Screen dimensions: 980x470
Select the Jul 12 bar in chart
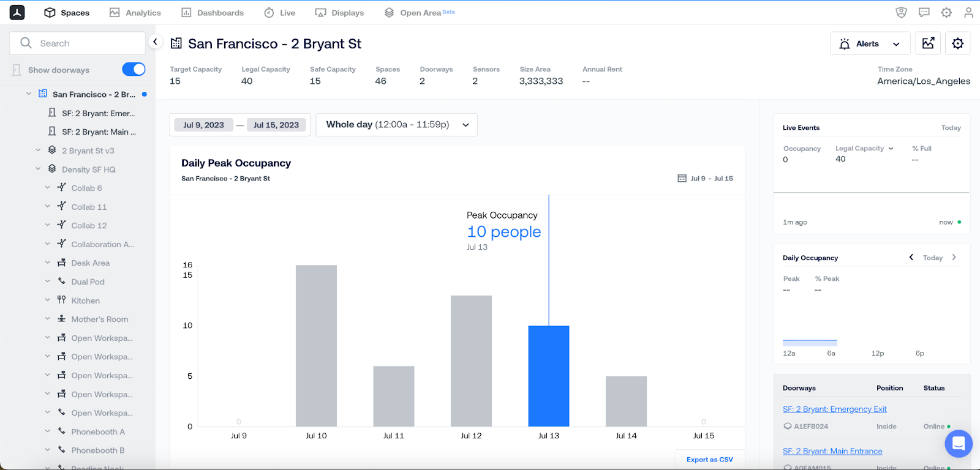pos(471,361)
